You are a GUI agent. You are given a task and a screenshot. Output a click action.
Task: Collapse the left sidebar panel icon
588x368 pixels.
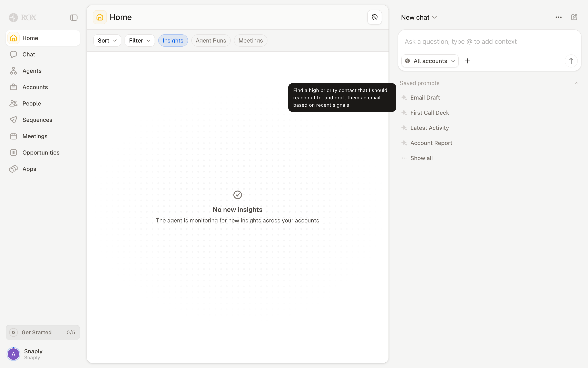tap(74, 18)
